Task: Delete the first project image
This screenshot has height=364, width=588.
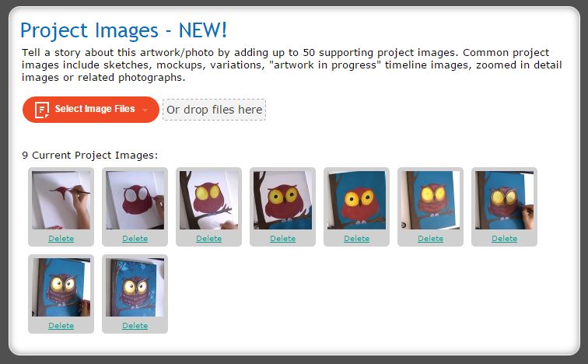Action: tap(61, 239)
